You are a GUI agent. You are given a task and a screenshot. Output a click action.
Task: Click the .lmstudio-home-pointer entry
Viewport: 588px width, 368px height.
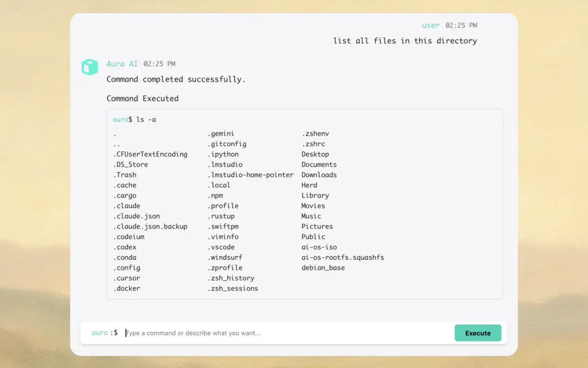250,175
